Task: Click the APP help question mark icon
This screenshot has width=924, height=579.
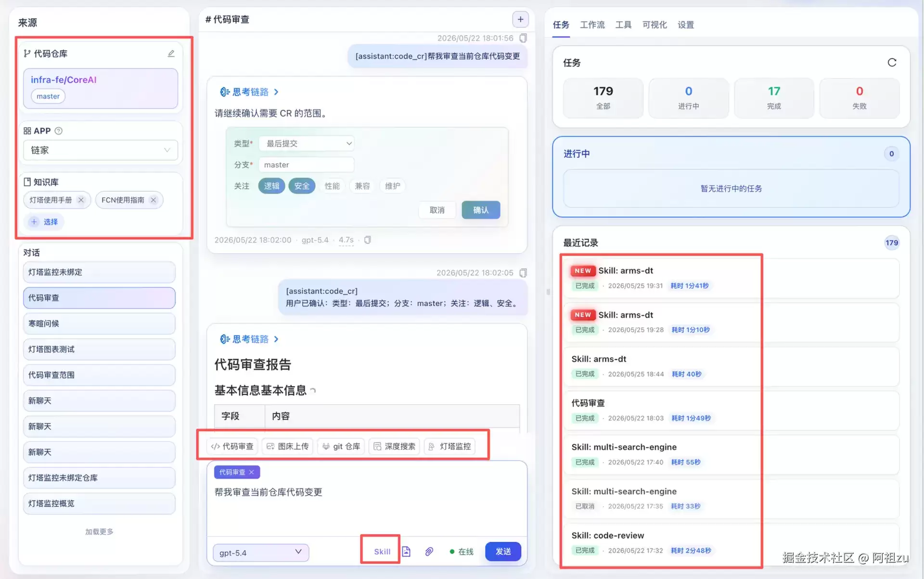Action: click(59, 131)
